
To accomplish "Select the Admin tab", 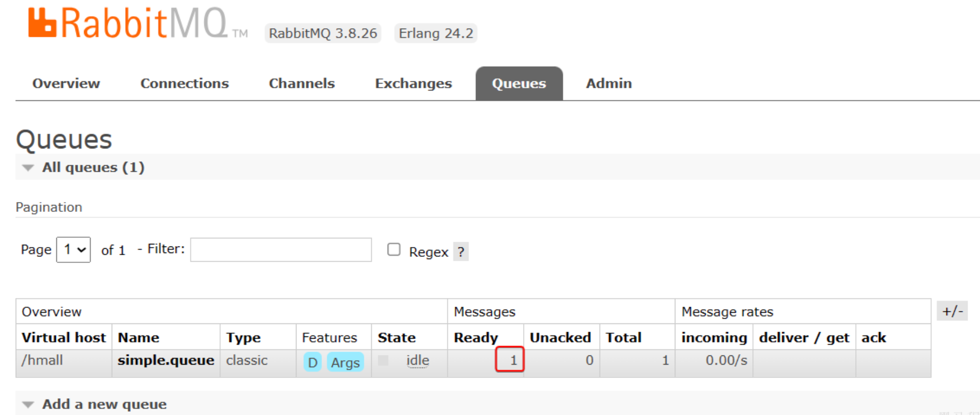I will pos(609,83).
